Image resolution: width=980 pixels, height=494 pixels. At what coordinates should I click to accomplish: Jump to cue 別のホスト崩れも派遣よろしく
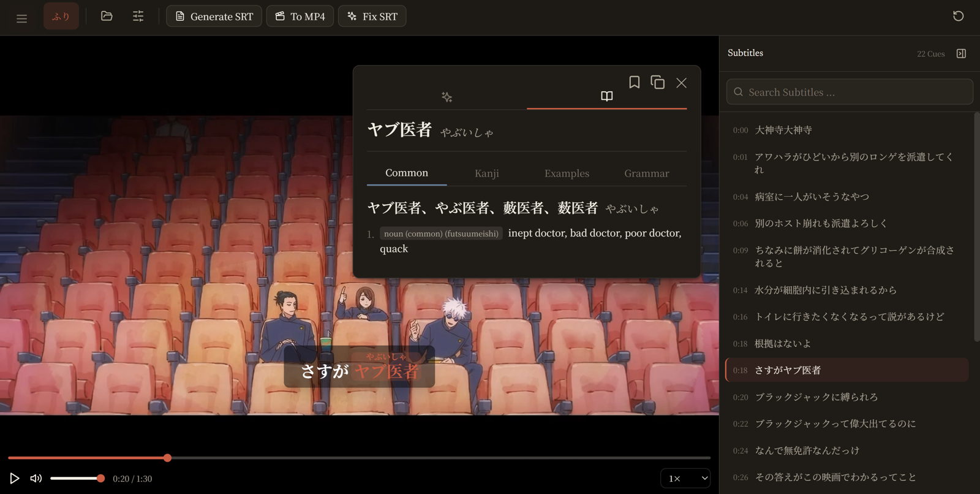(847, 224)
